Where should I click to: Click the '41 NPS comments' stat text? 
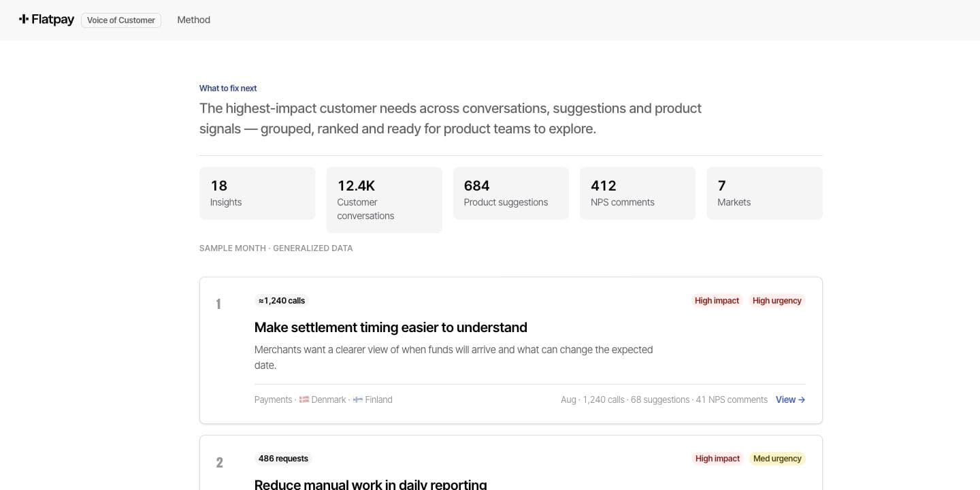pyautogui.click(x=732, y=399)
